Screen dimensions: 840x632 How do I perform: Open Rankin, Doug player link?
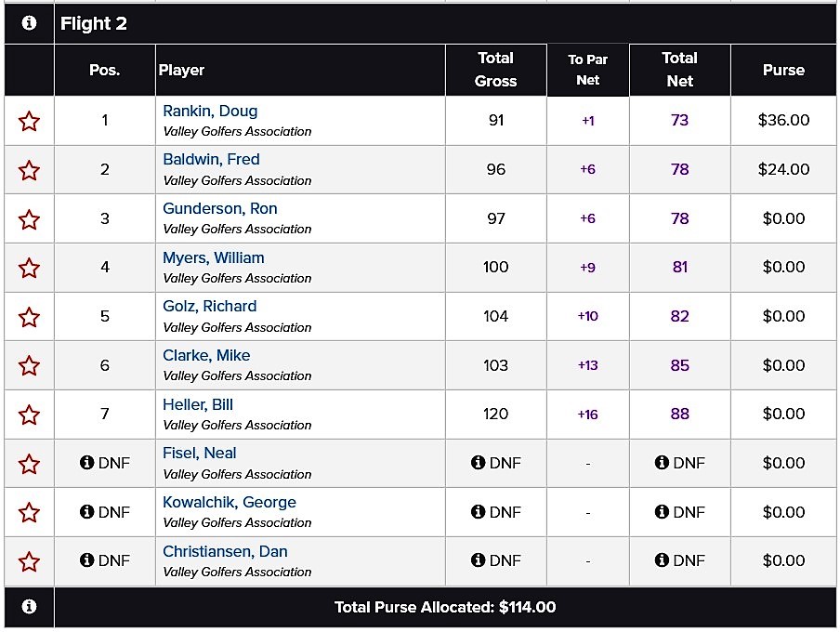click(210, 111)
